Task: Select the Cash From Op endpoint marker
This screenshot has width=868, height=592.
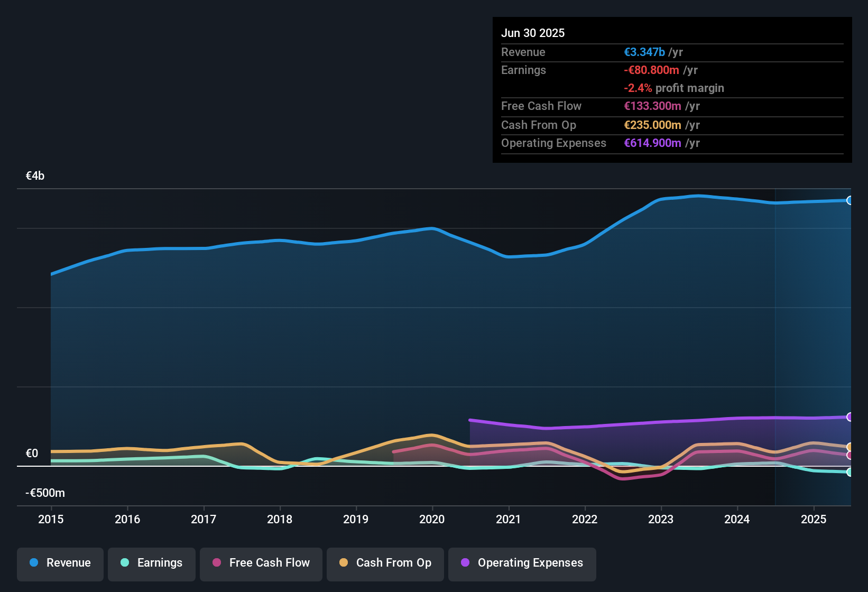Action: 849,447
